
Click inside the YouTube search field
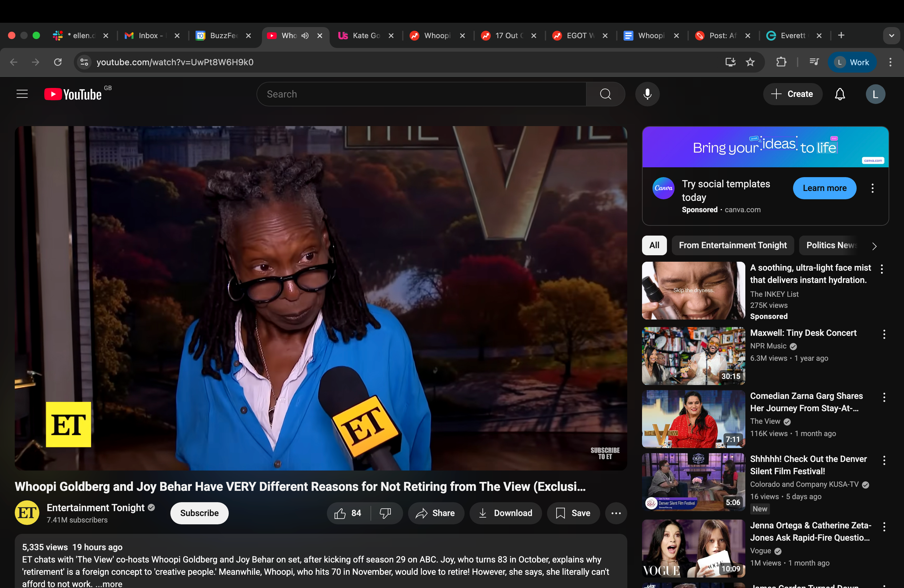[421, 94]
